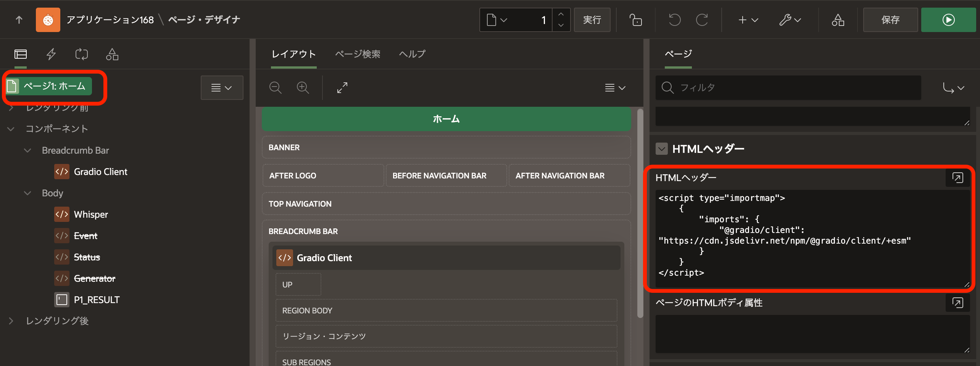Collapse the Body tree node
Image resolution: width=980 pixels, height=366 pixels.
coord(27,193)
